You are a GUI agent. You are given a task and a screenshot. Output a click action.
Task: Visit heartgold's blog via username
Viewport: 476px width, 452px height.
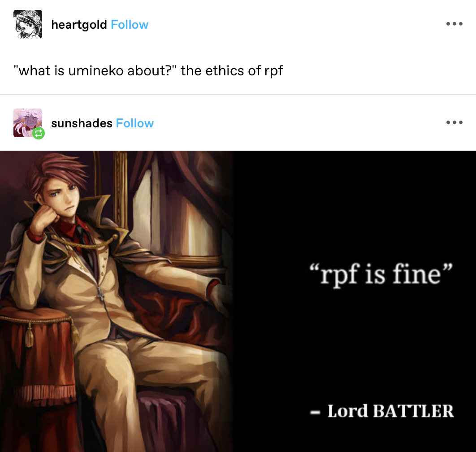(x=79, y=25)
